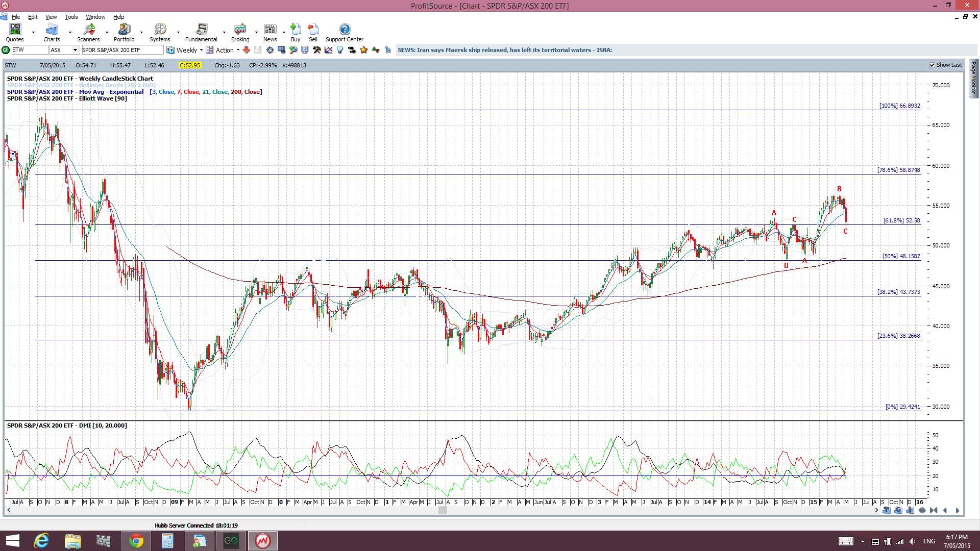Open the ASX exchange combo box

(64, 50)
